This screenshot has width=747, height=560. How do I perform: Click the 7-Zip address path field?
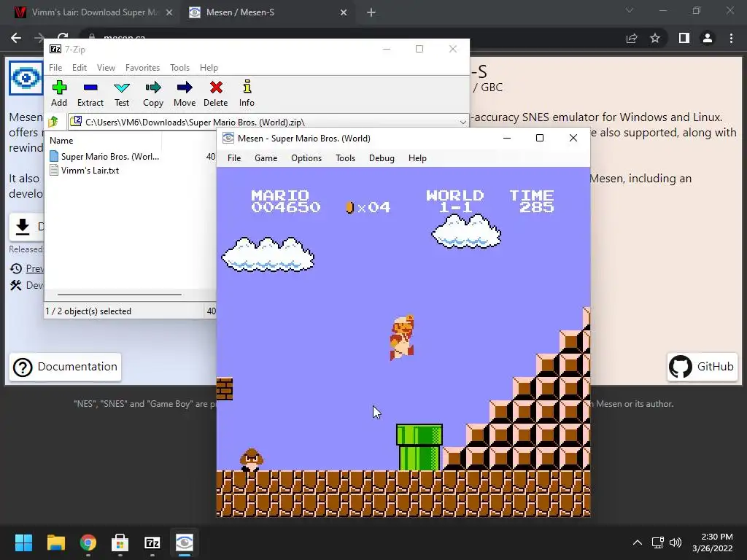tap(268, 122)
